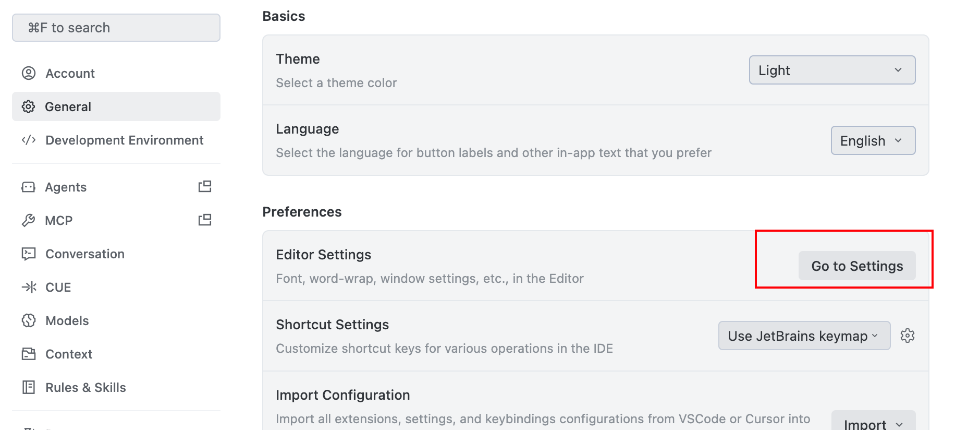The height and width of the screenshot is (430, 980).
Task: Open shortcut settings gear icon
Action: 908,336
